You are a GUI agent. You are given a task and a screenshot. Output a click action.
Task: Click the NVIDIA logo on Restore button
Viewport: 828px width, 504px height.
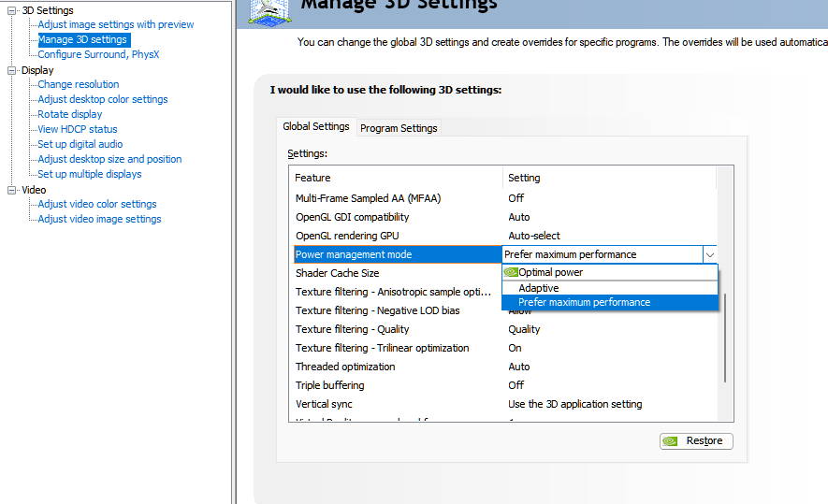[670, 441]
